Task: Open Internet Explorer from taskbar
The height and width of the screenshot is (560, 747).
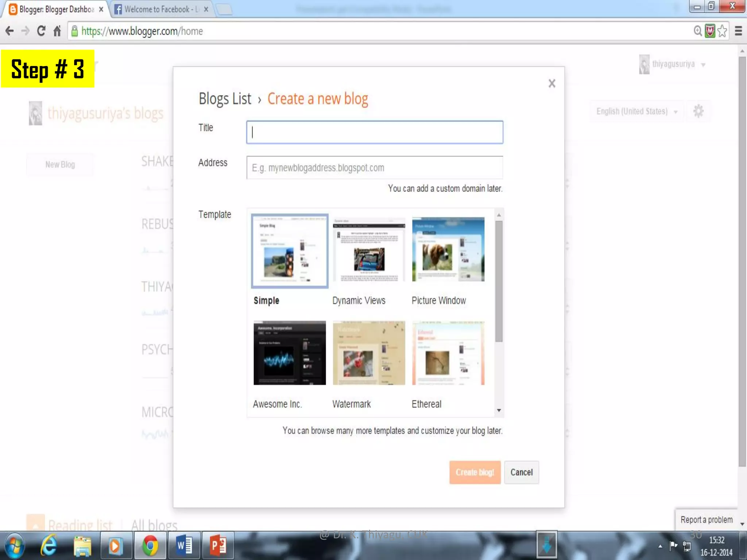Action: [x=49, y=545]
